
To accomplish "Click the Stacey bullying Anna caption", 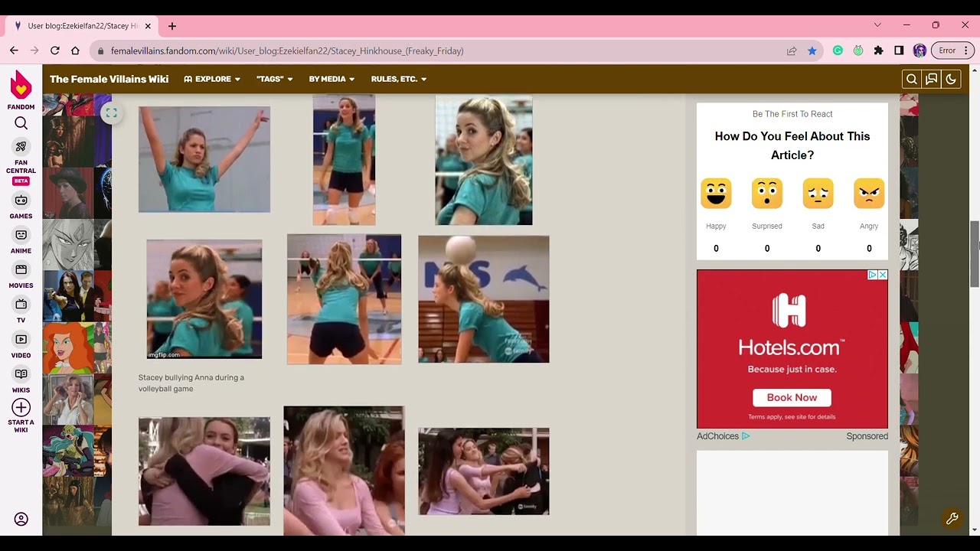I will pyautogui.click(x=191, y=383).
